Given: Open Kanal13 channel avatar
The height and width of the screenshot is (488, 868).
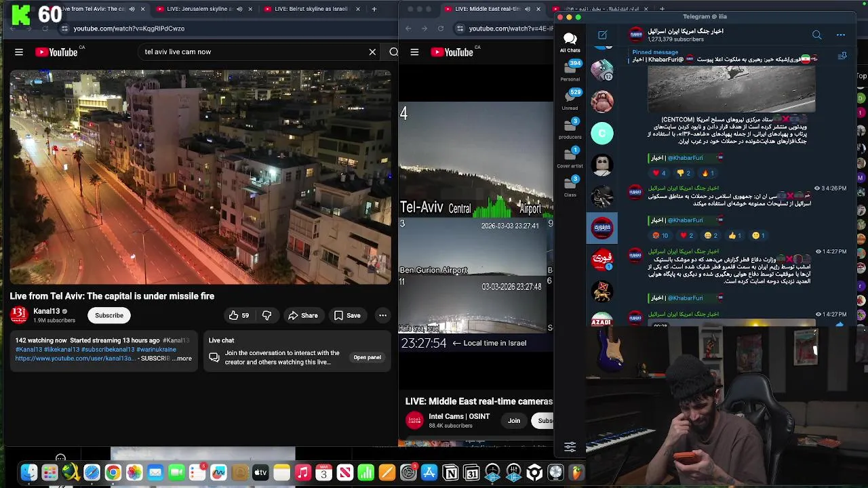Looking at the screenshot, I should coord(19,315).
